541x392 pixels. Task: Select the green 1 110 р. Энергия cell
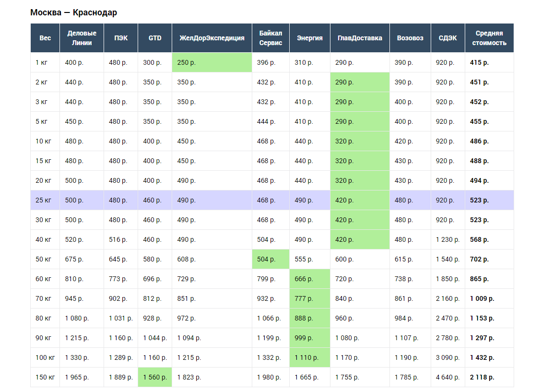click(x=310, y=357)
